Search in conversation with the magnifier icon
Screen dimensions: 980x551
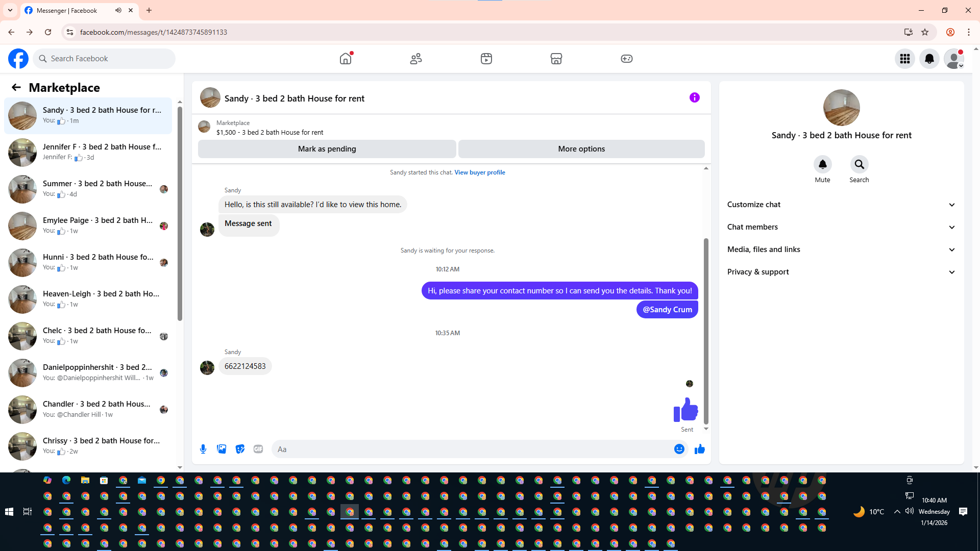pyautogui.click(x=859, y=164)
